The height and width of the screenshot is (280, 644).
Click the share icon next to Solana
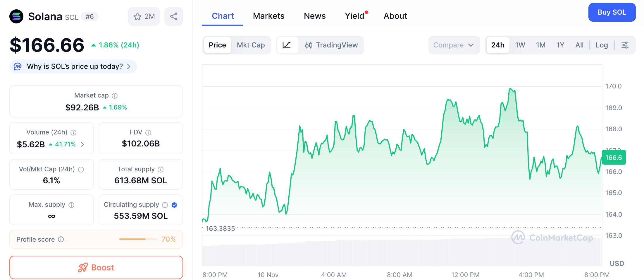(174, 16)
